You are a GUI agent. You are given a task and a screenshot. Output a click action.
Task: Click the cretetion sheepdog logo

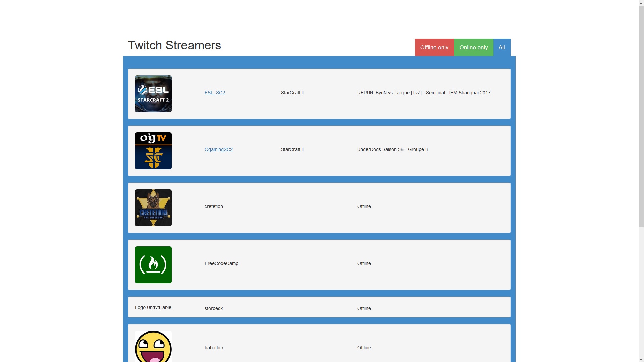pos(153,208)
